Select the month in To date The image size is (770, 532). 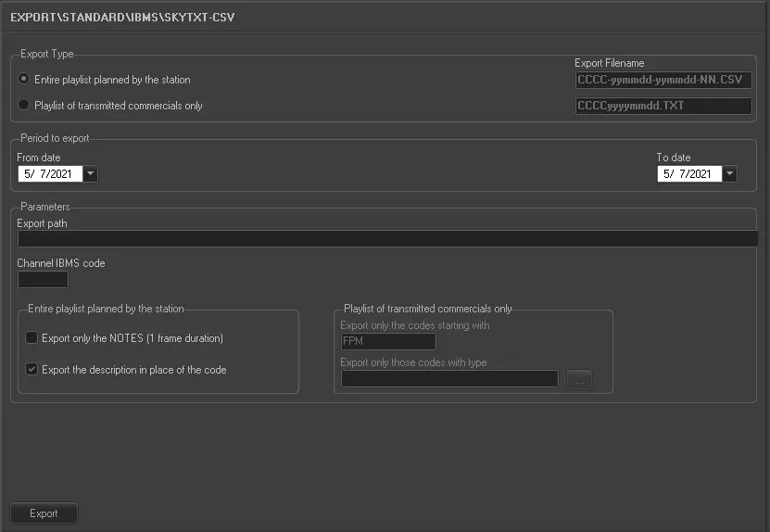coord(667,173)
